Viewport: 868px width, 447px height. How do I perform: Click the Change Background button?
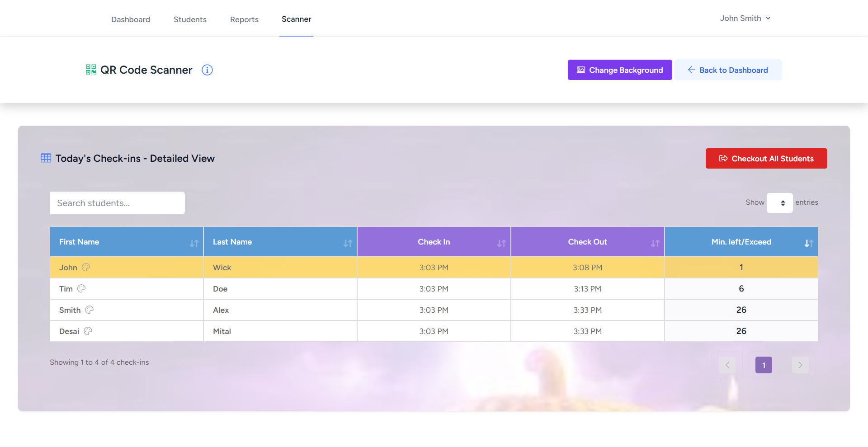(620, 70)
